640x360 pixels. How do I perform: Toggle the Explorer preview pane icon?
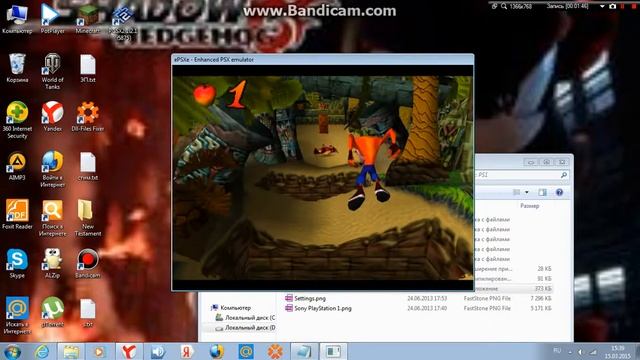(x=542, y=192)
